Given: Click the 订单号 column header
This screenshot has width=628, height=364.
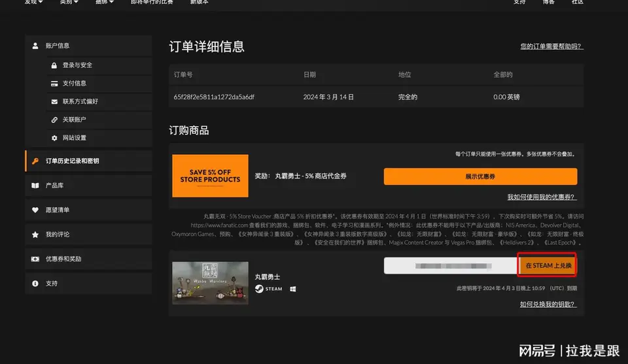Looking at the screenshot, I should point(183,74).
